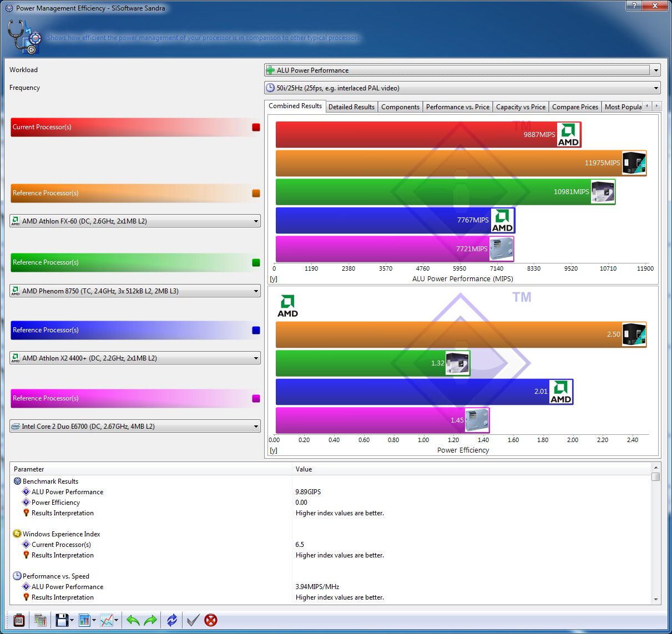Click the AMD logo on the 2.01 efficiency bar
The image size is (672, 634).
(x=560, y=392)
